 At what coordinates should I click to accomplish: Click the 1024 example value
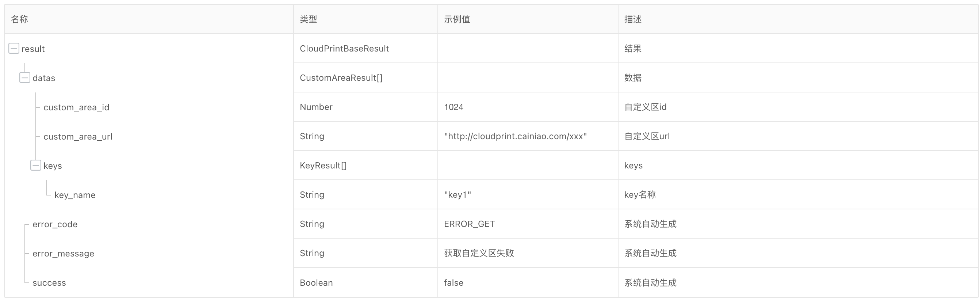pyautogui.click(x=454, y=107)
